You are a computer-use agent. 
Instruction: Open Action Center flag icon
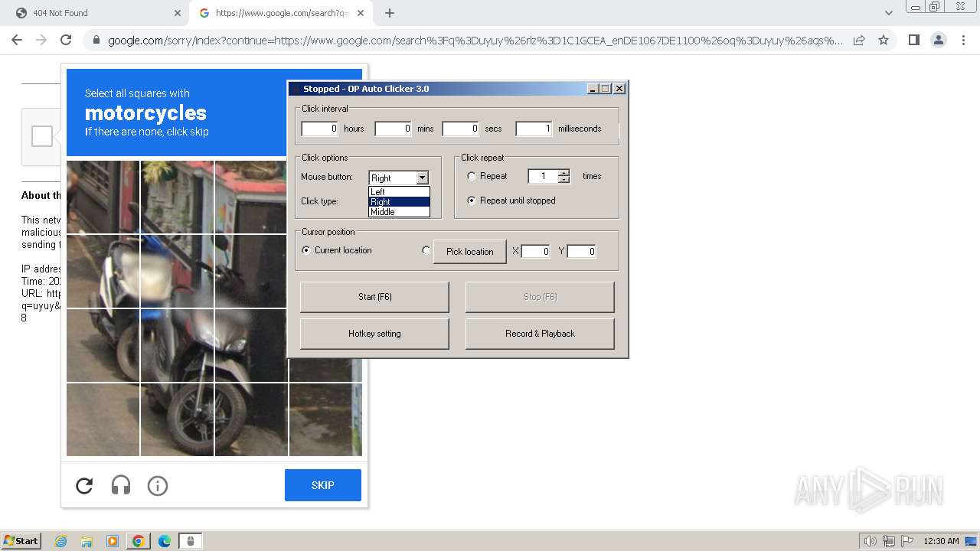(907, 541)
